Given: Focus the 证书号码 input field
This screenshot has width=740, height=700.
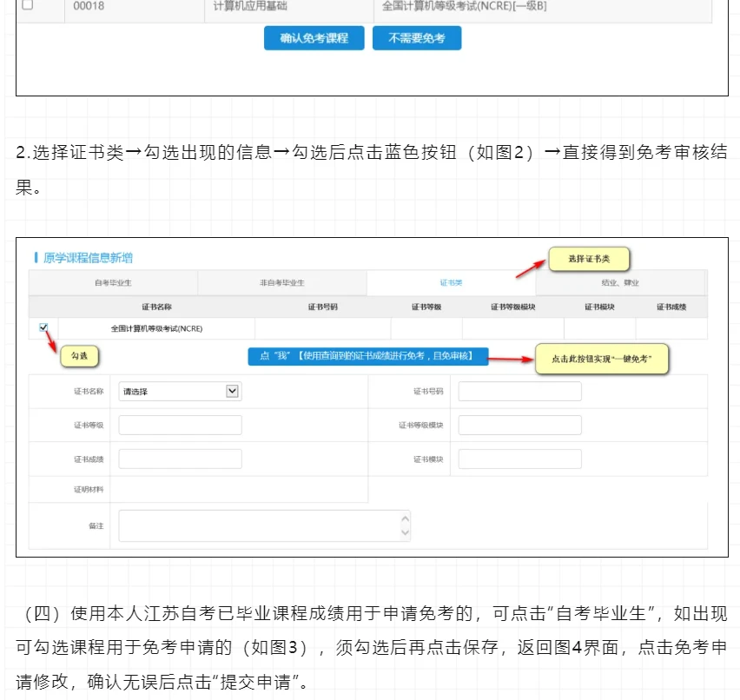Looking at the screenshot, I should [519, 392].
